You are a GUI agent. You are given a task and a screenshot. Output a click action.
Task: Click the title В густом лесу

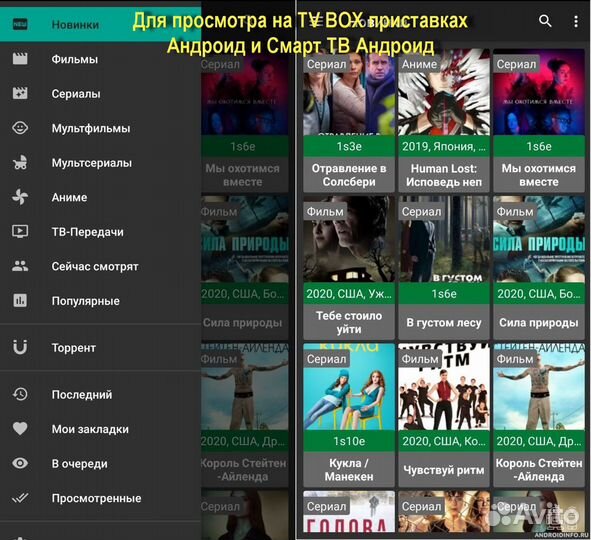click(444, 323)
